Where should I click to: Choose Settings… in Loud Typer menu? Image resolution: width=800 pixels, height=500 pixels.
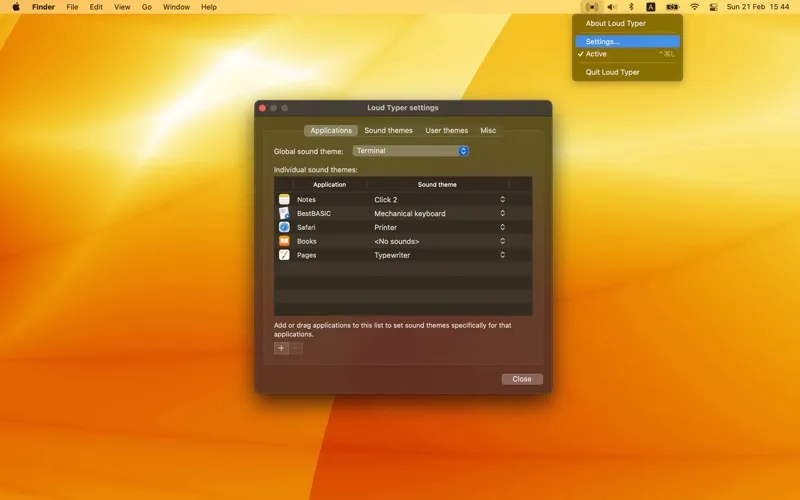[627, 41]
